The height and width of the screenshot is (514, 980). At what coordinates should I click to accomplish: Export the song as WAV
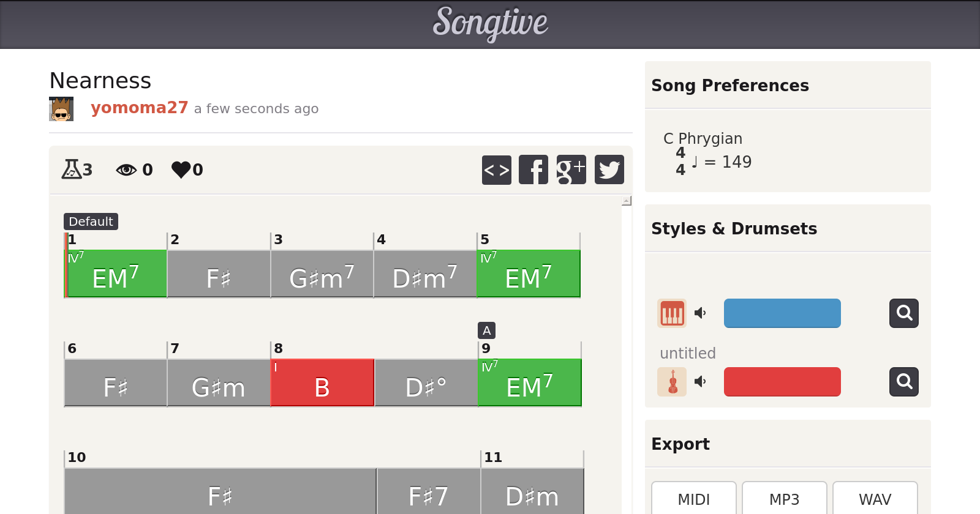pyautogui.click(x=875, y=499)
